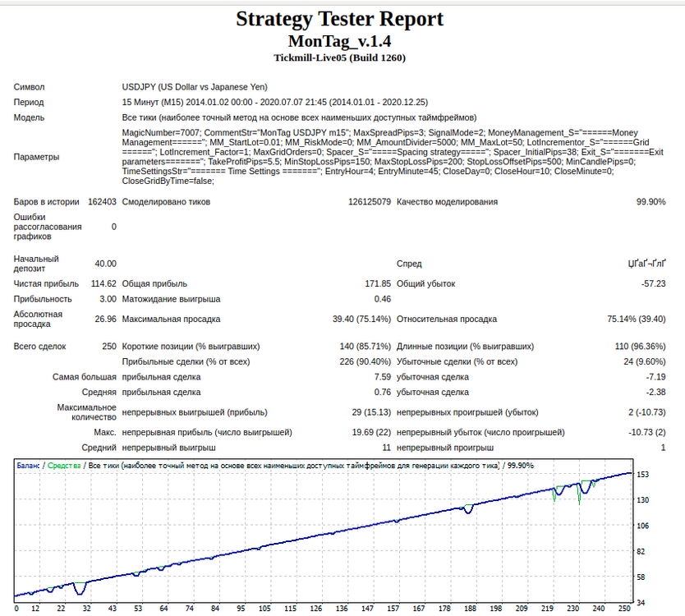Click total trades value 250
685x616 pixels.
pyautogui.click(x=109, y=347)
